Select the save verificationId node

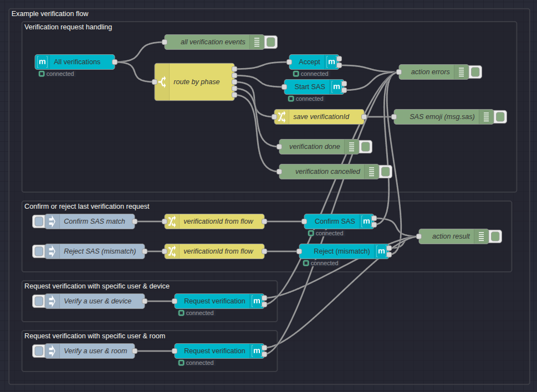coord(319,117)
